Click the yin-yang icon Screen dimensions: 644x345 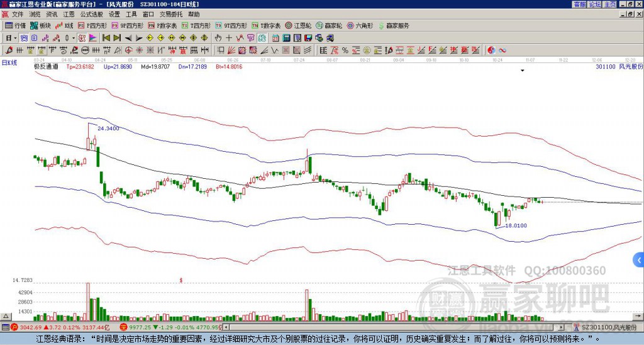[491, 50]
